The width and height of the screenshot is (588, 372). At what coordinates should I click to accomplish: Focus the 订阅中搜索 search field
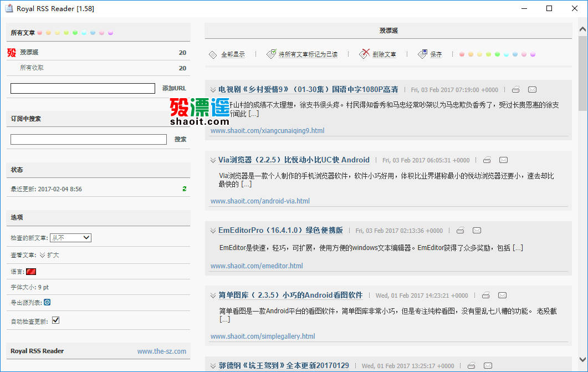(x=89, y=140)
